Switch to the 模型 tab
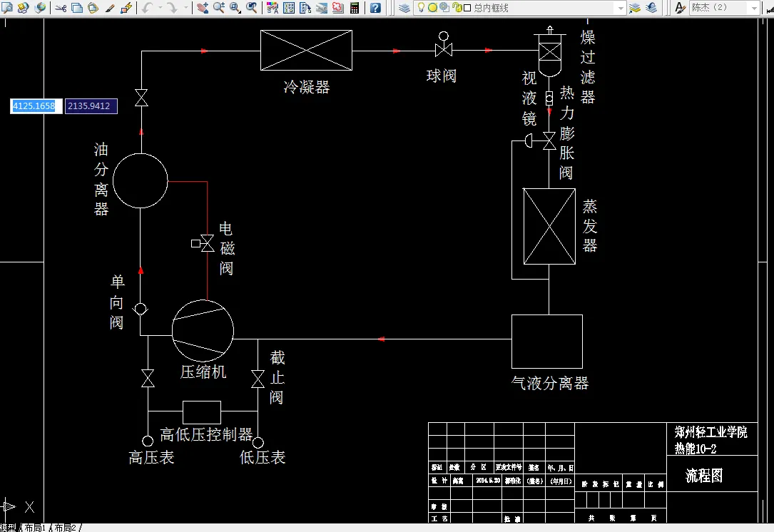The width and height of the screenshot is (774, 532). (8, 528)
